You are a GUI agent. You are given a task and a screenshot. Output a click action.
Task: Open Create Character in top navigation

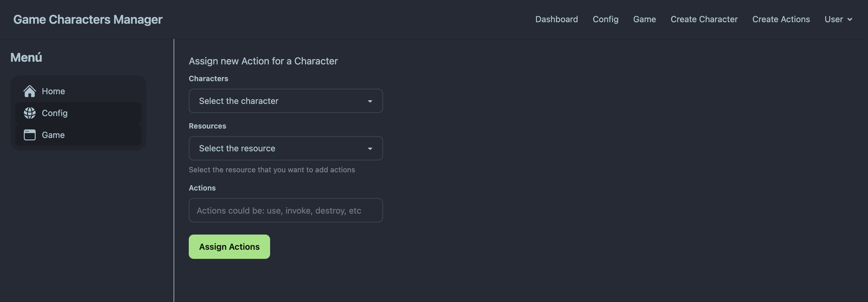tap(704, 19)
